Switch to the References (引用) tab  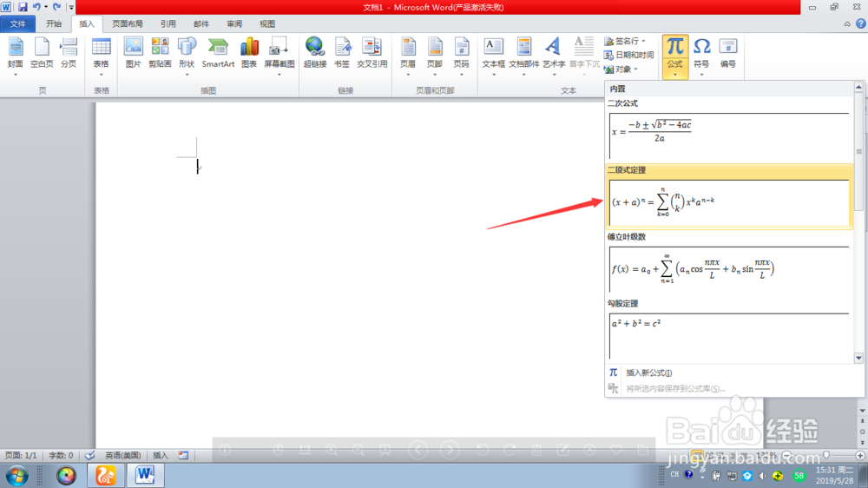pos(168,23)
